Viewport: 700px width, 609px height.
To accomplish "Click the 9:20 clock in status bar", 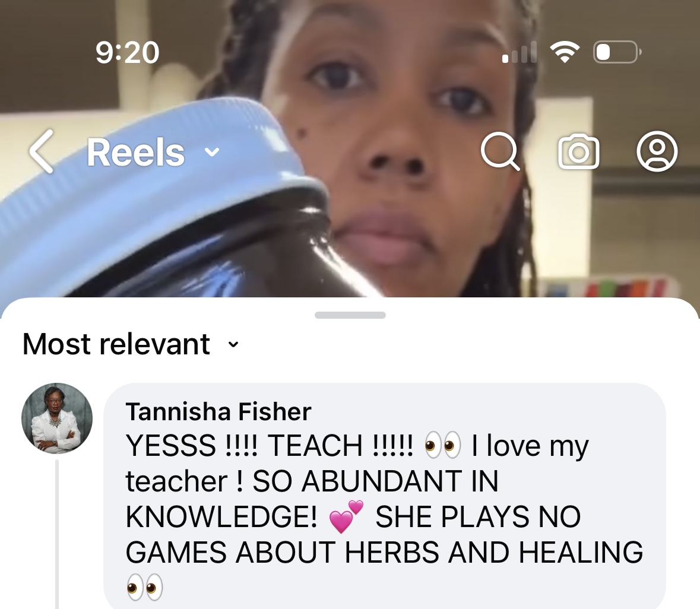I will click(127, 53).
